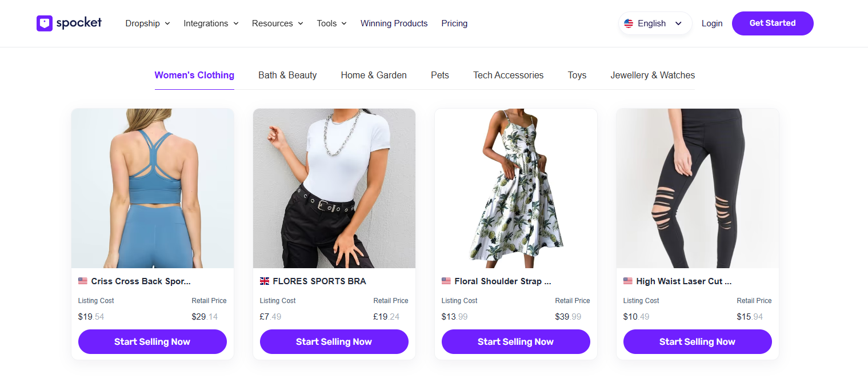Click the UK flag on FLORES SPORTS BRA
The width and height of the screenshot is (868, 386).
(263, 281)
